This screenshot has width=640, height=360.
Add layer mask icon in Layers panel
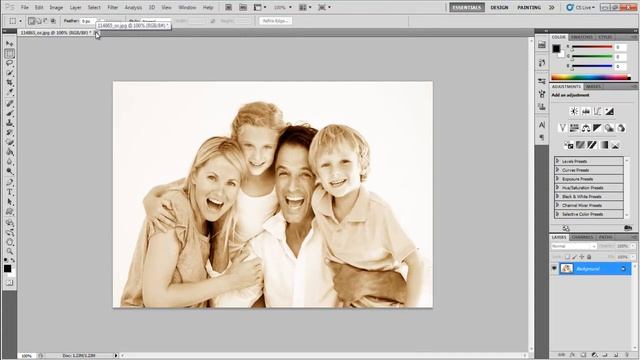583,355
